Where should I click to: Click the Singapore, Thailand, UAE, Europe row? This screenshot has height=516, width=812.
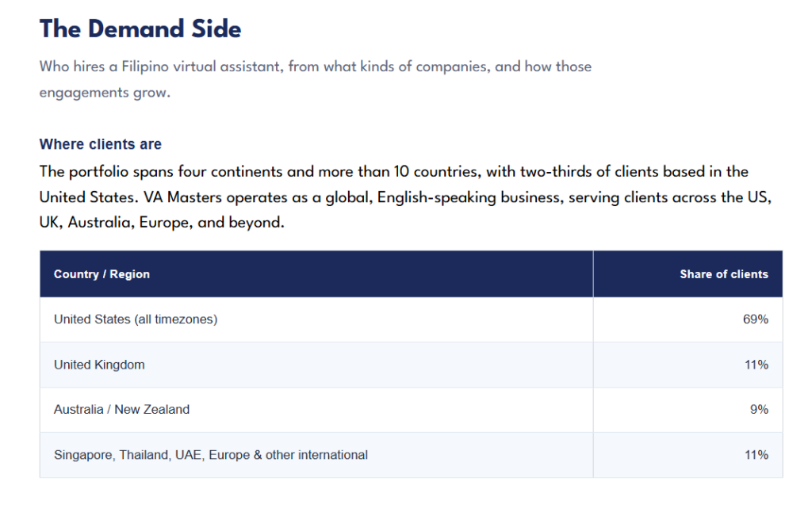(412, 455)
